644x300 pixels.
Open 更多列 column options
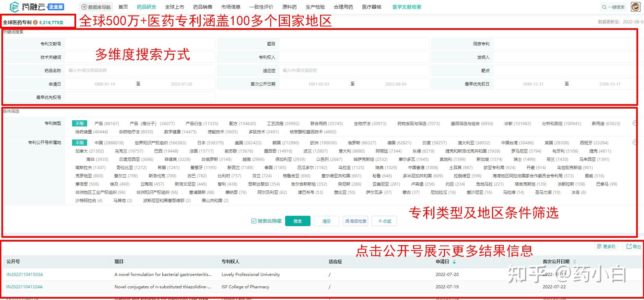click(606, 246)
